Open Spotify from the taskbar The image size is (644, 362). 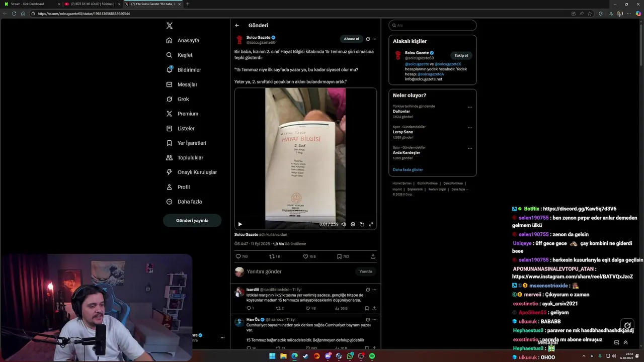coord(372,356)
